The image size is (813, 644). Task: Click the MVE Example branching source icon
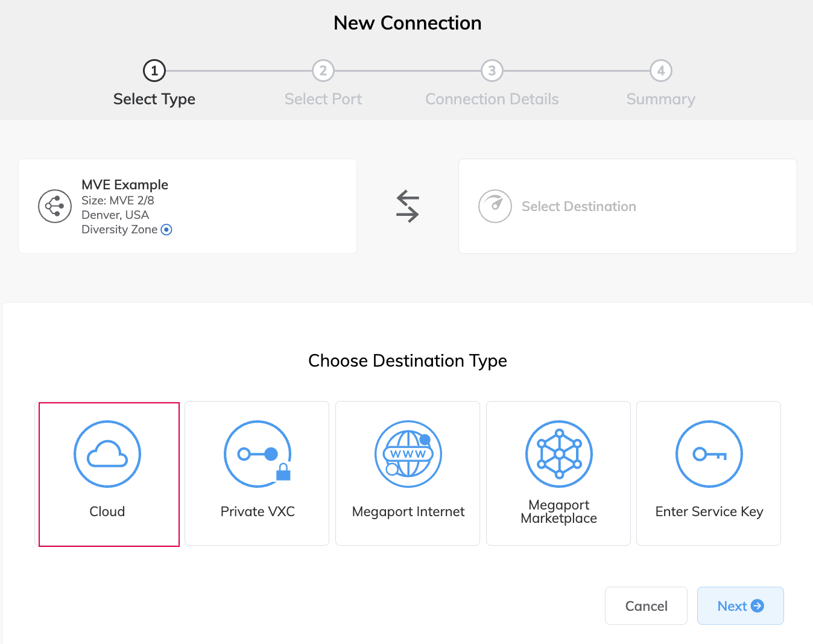(x=55, y=206)
